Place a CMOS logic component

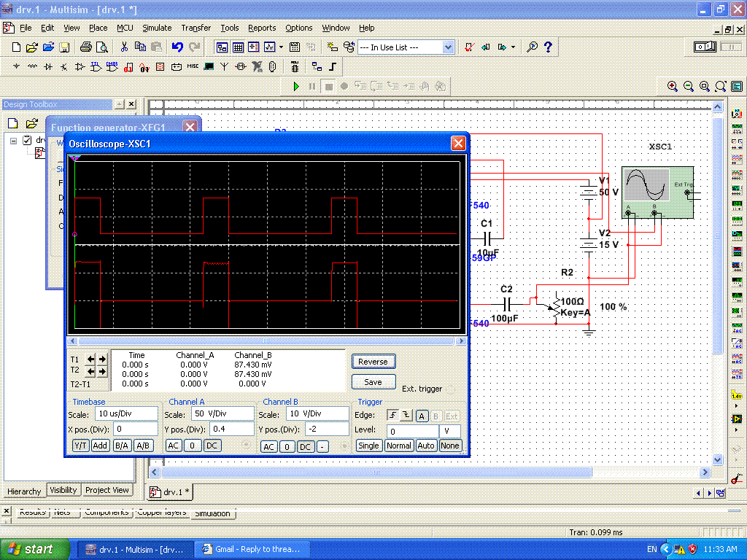pos(112,66)
